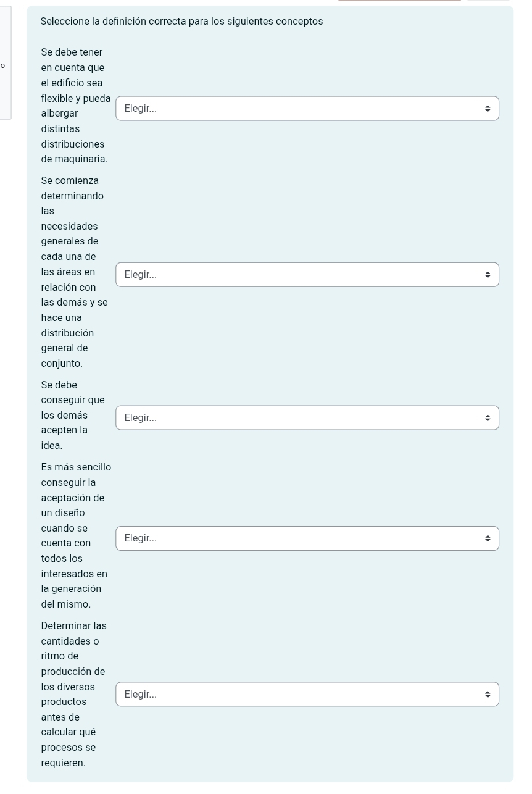
Task: Expand the dropdown next to 'Es más sencillo conseguir'
Action: point(307,538)
